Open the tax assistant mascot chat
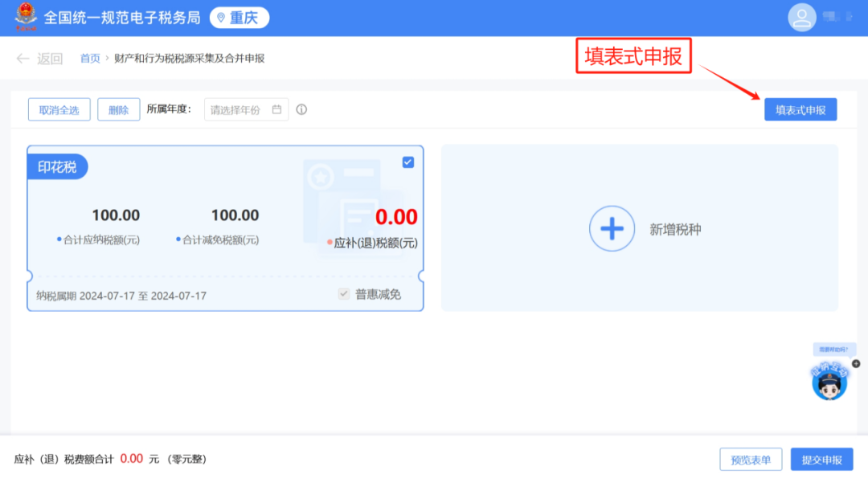This screenshot has width=868, height=479. (829, 381)
